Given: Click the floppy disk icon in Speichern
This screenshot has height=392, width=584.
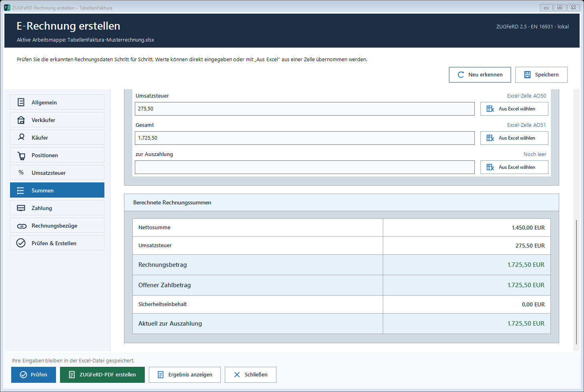Looking at the screenshot, I should coord(527,75).
